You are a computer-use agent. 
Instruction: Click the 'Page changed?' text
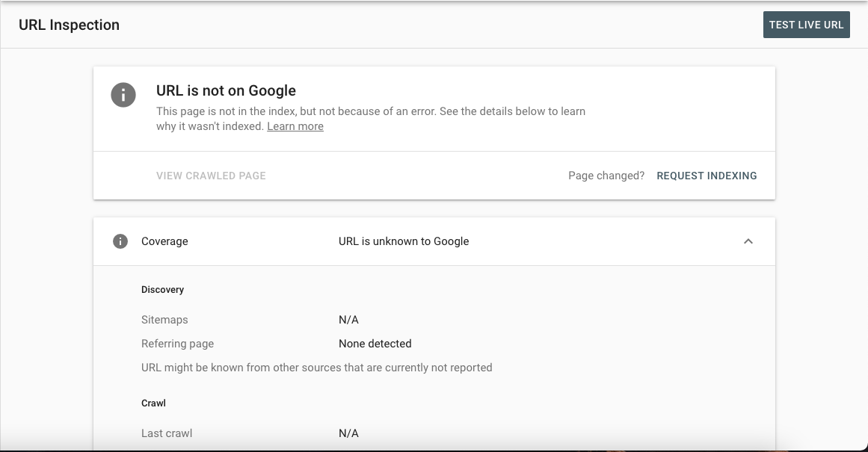click(606, 176)
